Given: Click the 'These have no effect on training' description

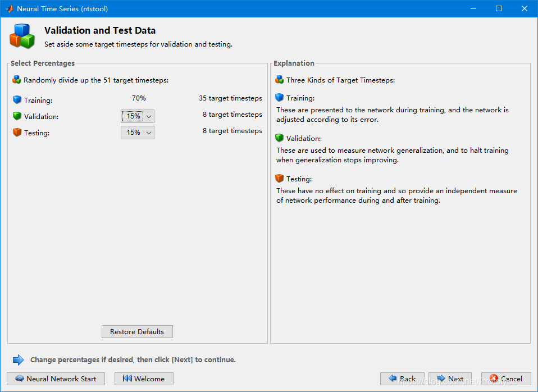Looking at the screenshot, I should [396, 195].
